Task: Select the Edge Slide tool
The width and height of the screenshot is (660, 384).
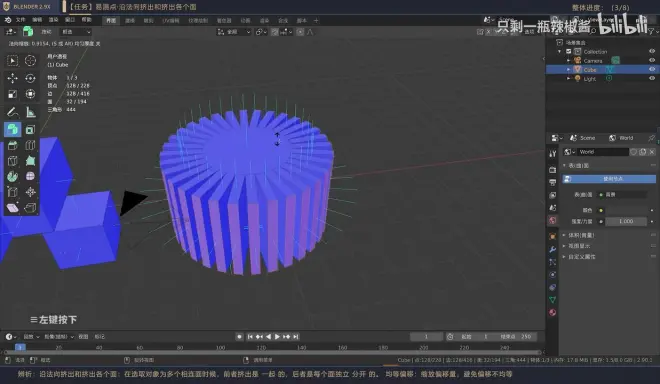Action: click(12, 192)
